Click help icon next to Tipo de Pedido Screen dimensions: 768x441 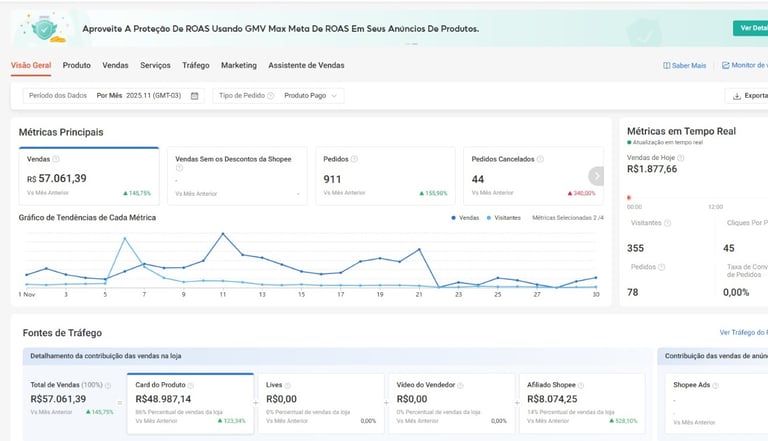pos(272,96)
